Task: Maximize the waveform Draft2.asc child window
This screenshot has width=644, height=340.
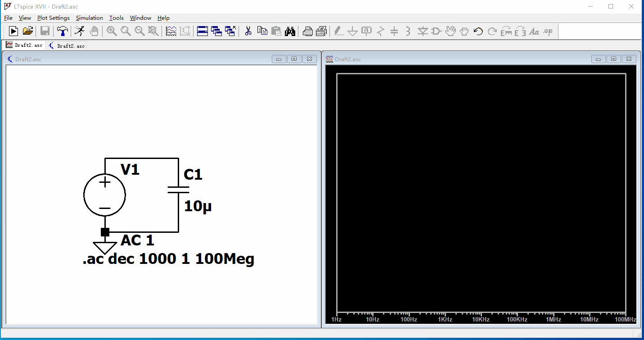Action: point(613,59)
